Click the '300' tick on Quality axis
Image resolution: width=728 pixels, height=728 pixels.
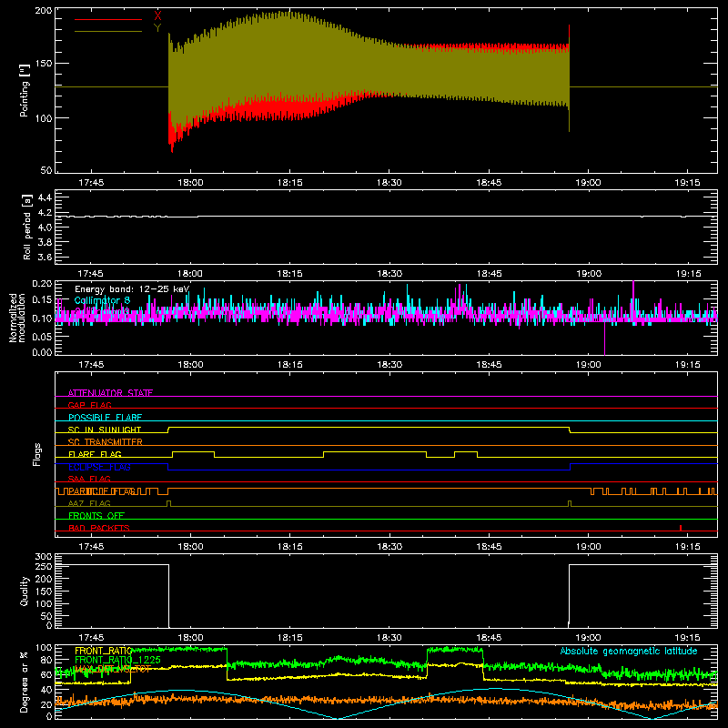44,557
